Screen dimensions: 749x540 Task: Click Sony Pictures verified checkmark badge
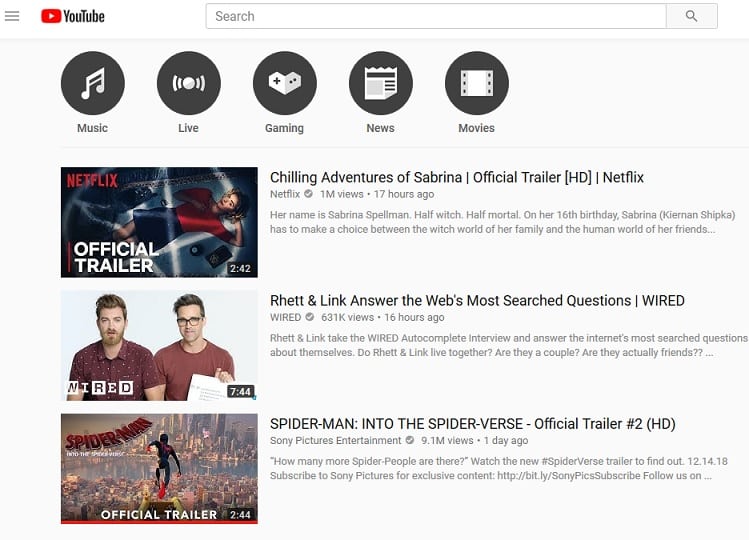(x=410, y=440)
